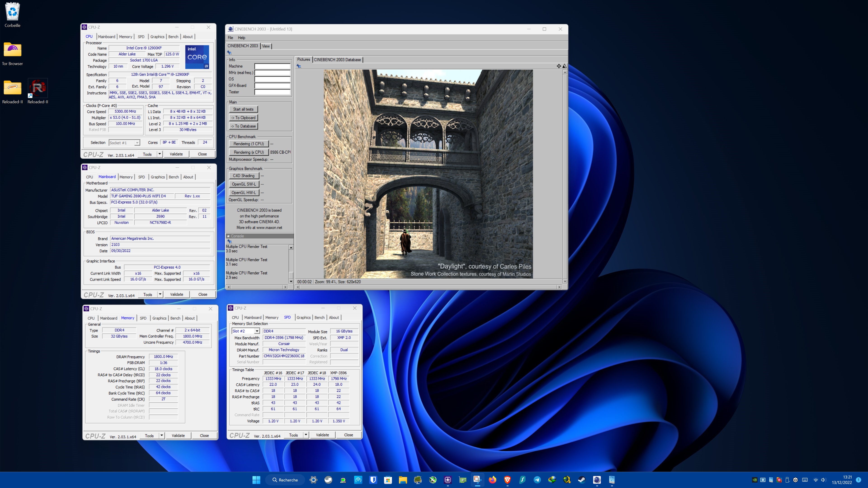Open Microsoft Store from the taskbar

pyautogui.click(x=388, y=480)
